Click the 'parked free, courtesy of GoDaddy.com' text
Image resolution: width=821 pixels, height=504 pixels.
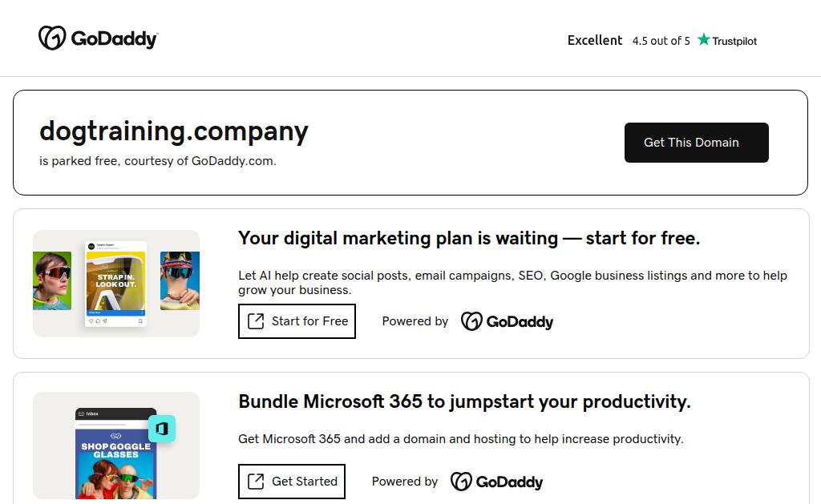click(158, 161)
